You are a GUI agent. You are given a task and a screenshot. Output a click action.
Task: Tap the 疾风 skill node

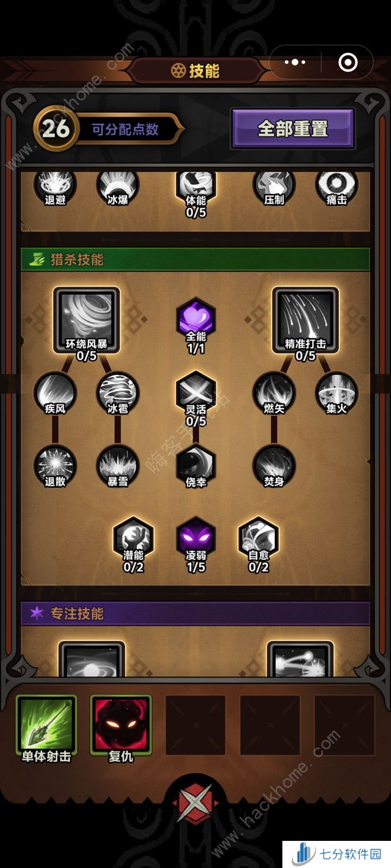[55, 393]
